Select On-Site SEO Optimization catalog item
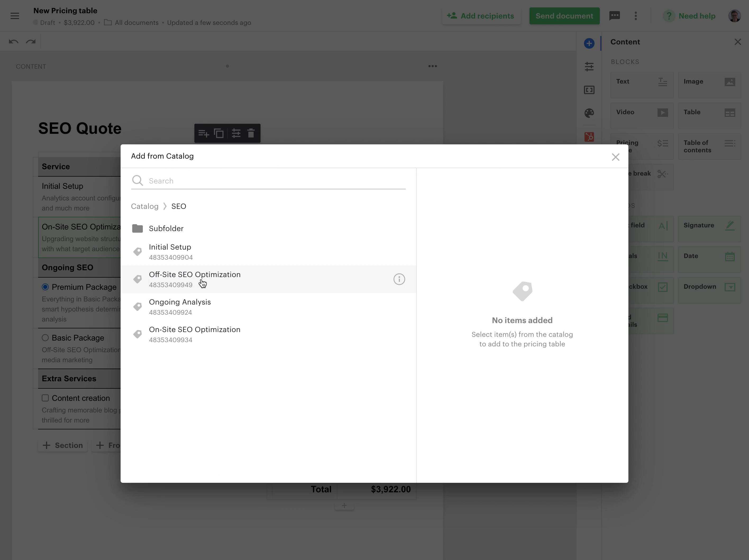 268,334
